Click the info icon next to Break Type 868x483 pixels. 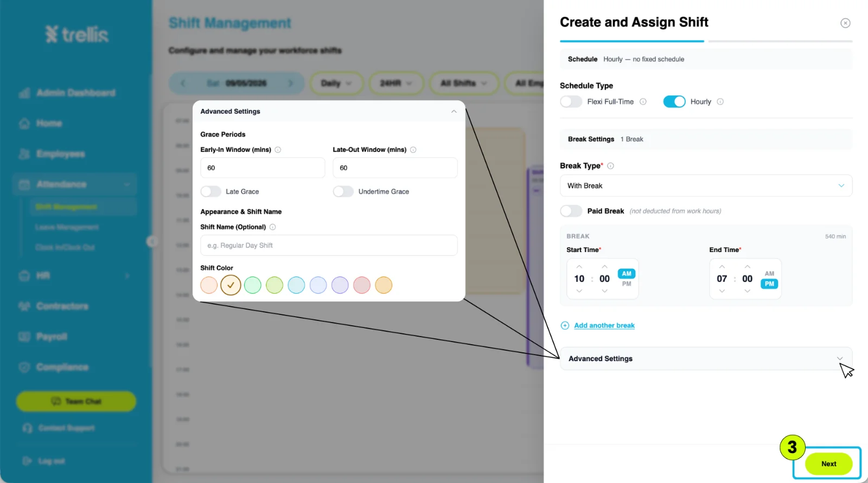pos(610,166)
